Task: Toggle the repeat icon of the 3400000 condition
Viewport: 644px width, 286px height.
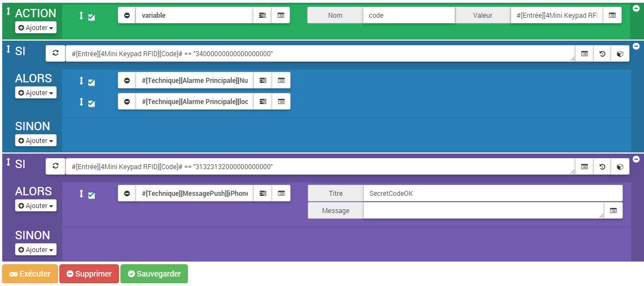Action: [x=56, y=53]
